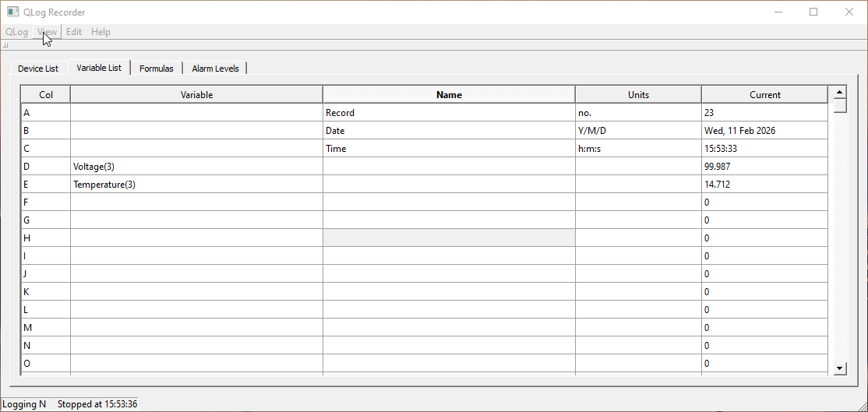Image resolution: width=868 pixels, height=412 pixels.
Task: Open the Edit menu
Action: [x=74, y=32]
